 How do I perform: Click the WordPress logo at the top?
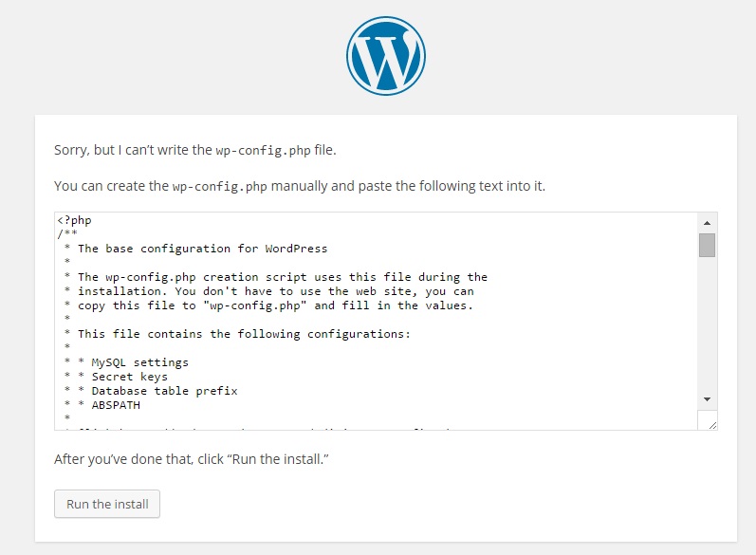[386, 56]
